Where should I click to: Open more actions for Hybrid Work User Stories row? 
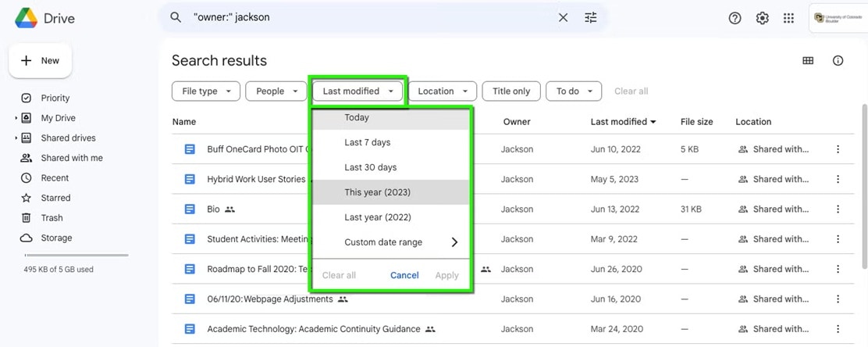point(838,179)
